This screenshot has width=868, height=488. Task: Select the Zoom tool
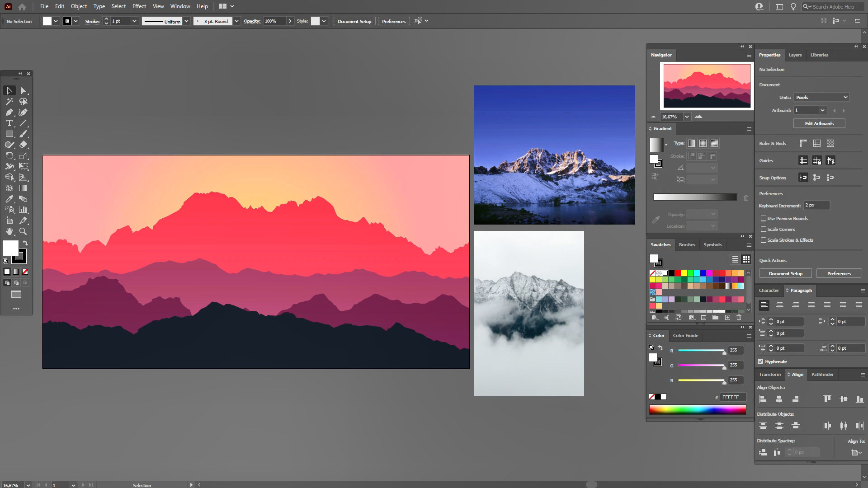(x=23, y=231)
